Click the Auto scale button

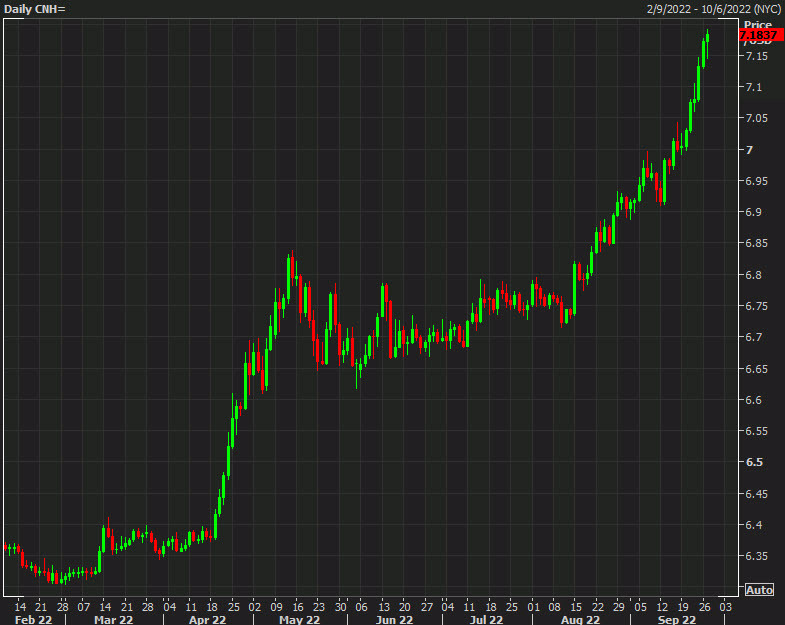click(759, 590)
